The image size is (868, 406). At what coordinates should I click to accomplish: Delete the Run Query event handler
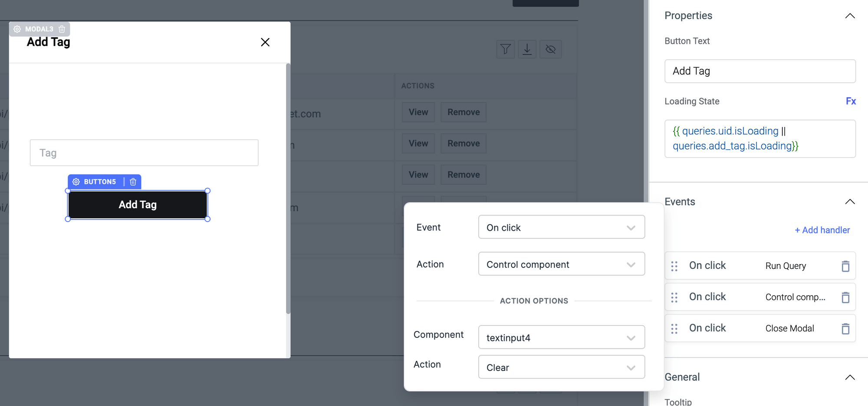(845, 266)
